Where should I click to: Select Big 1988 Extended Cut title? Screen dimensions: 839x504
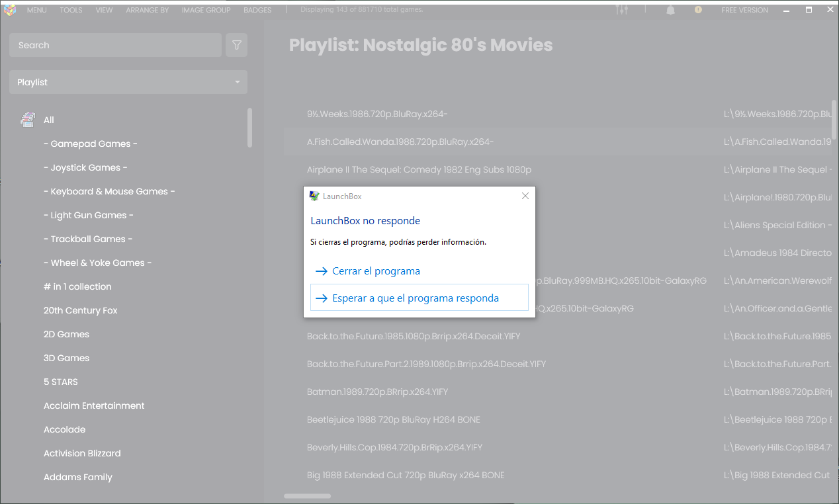(x=406, y=475)
